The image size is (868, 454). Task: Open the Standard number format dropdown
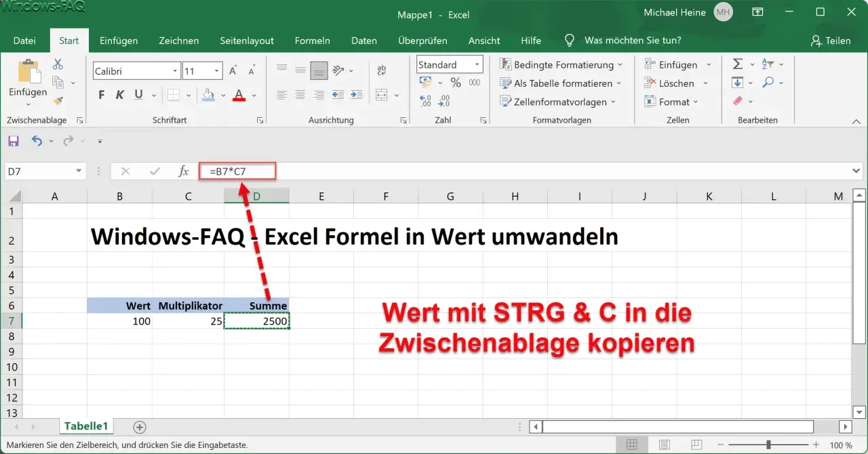(x=477, y=65)
